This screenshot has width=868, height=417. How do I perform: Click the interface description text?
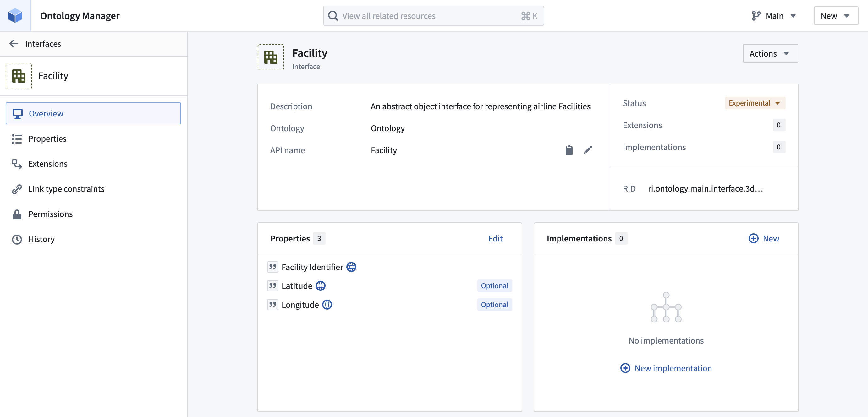pos(481,106)
